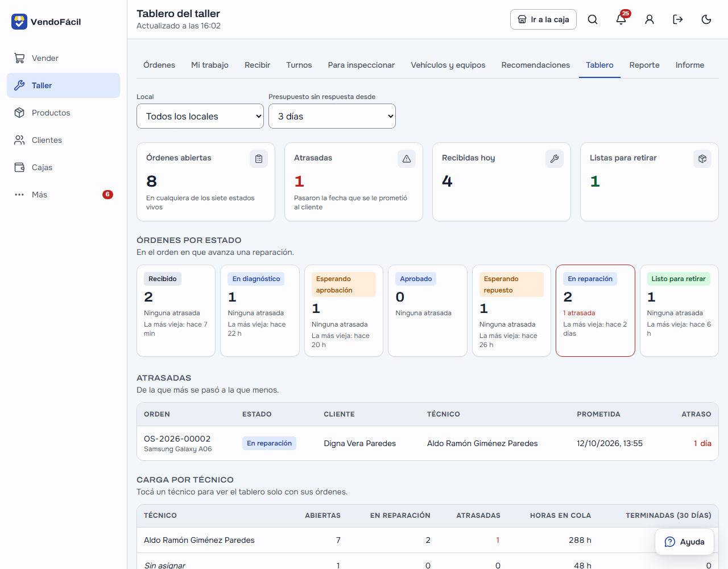Open the 3 días dropdown
Screen dimensions: 728x569
[x=332, y=116]
